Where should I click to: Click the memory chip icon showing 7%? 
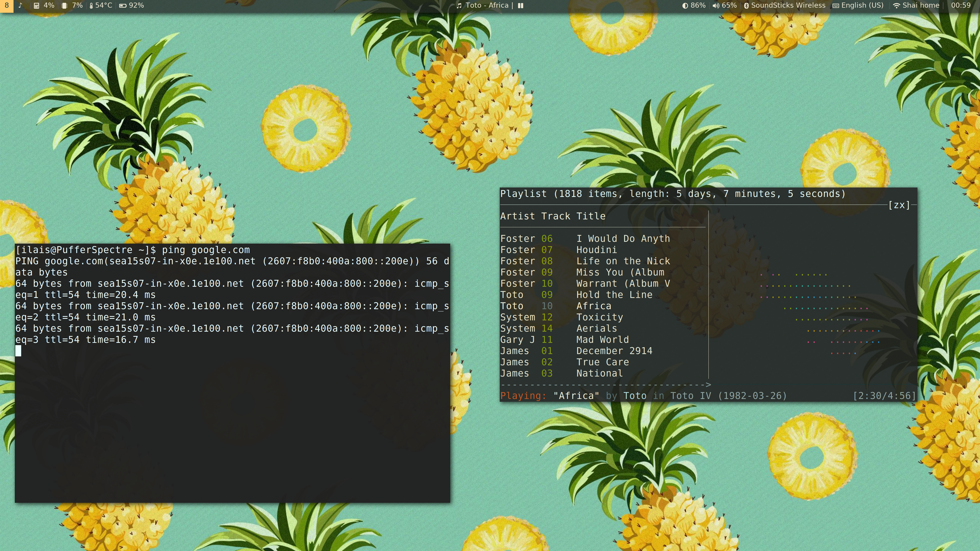(65, 6)
